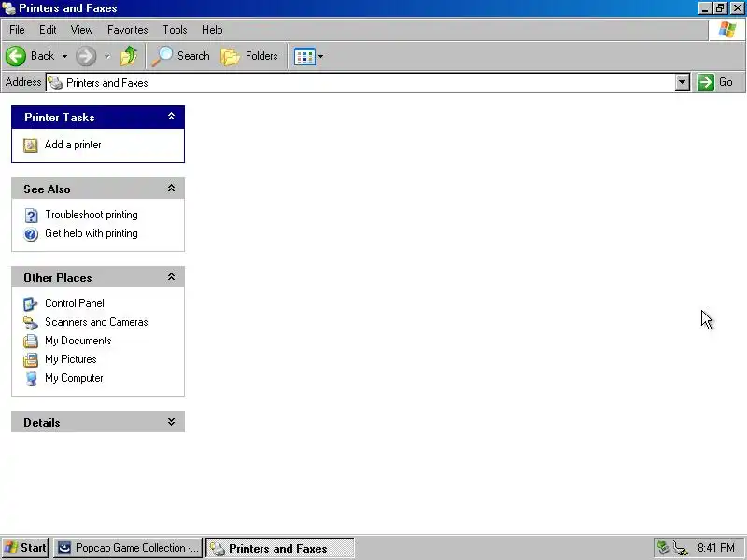Viewport: 747px width, 560px height.
Task: Open the Address bar dropdown list
Action: point(683,82)
